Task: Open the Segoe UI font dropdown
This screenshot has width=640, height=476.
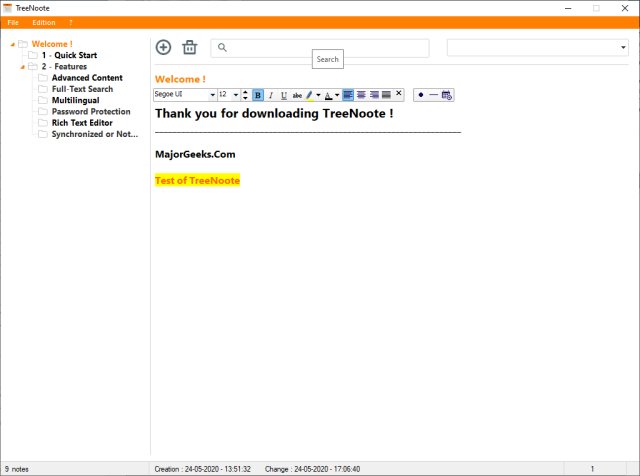Action: [212, 95]
